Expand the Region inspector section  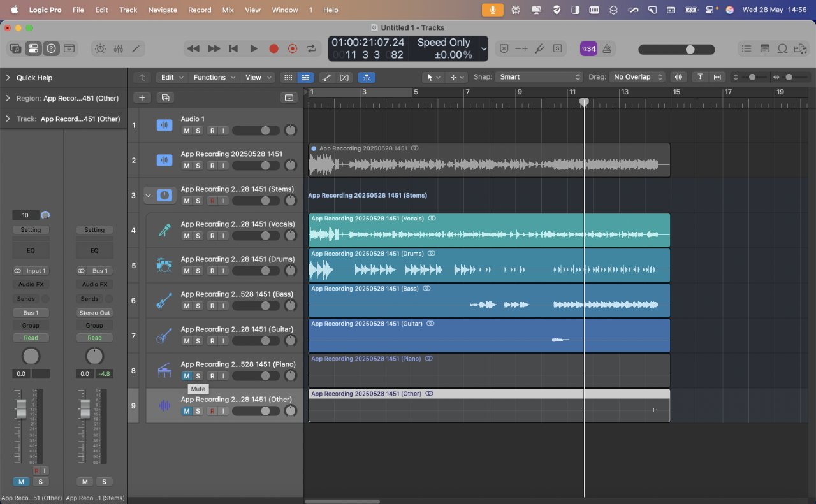point(8,99)
